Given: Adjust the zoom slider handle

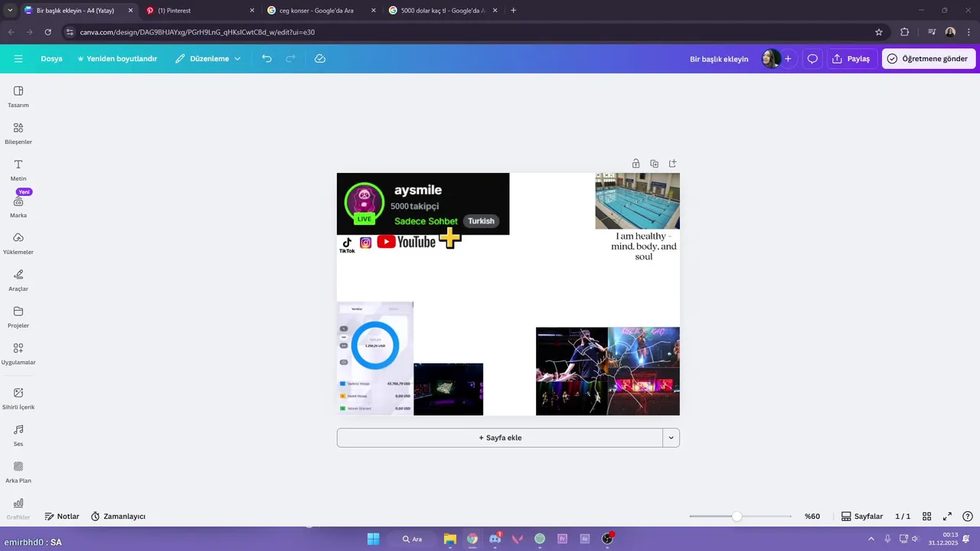Looking at the screenshot, I should 737,517.
